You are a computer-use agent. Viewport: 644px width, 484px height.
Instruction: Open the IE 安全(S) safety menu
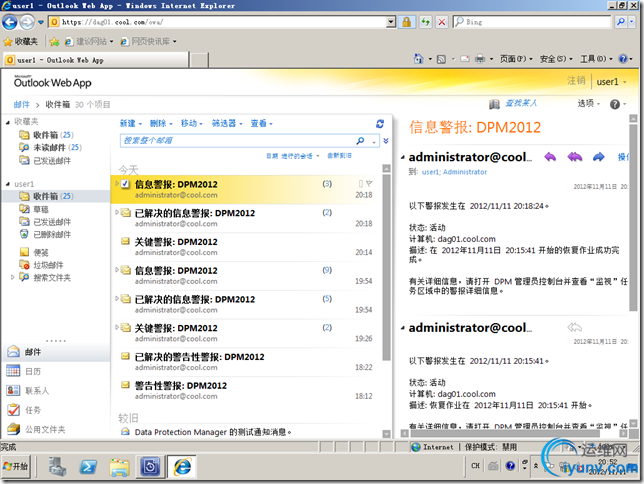pos(556,59)
